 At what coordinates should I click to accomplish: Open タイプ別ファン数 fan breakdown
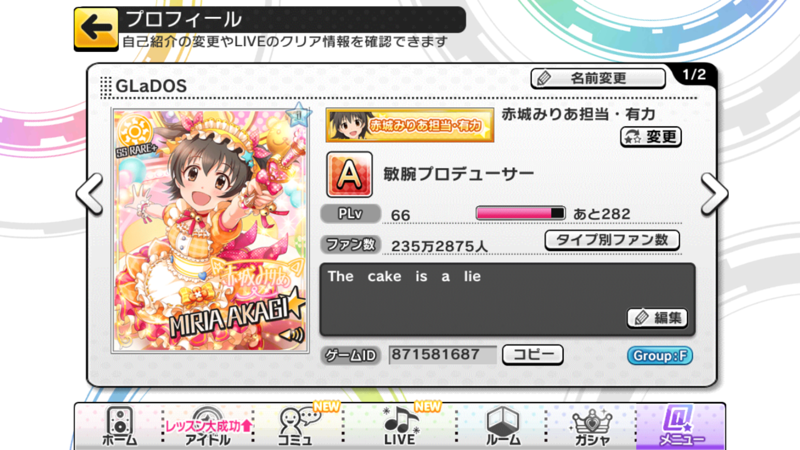612,240
